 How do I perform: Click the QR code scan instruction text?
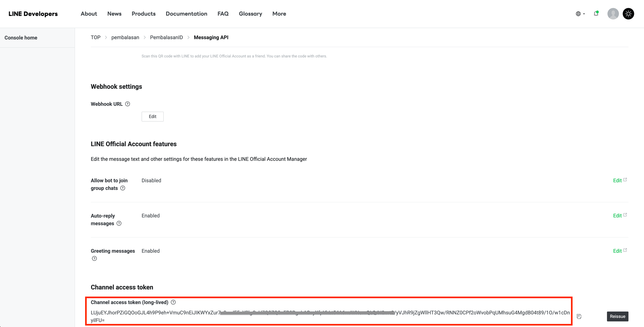[234, 56]
